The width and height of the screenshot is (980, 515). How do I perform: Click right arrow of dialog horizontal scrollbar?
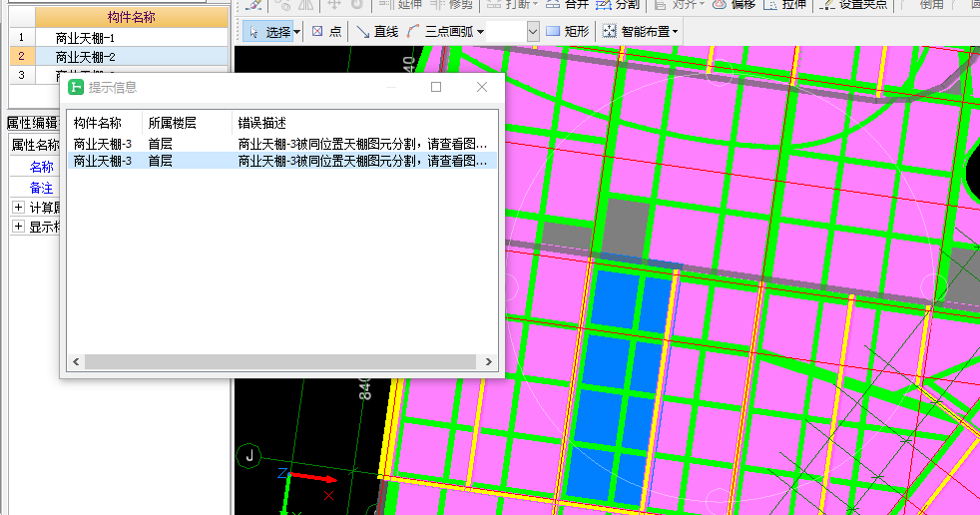pyautogui.click(x=489, y=362)
